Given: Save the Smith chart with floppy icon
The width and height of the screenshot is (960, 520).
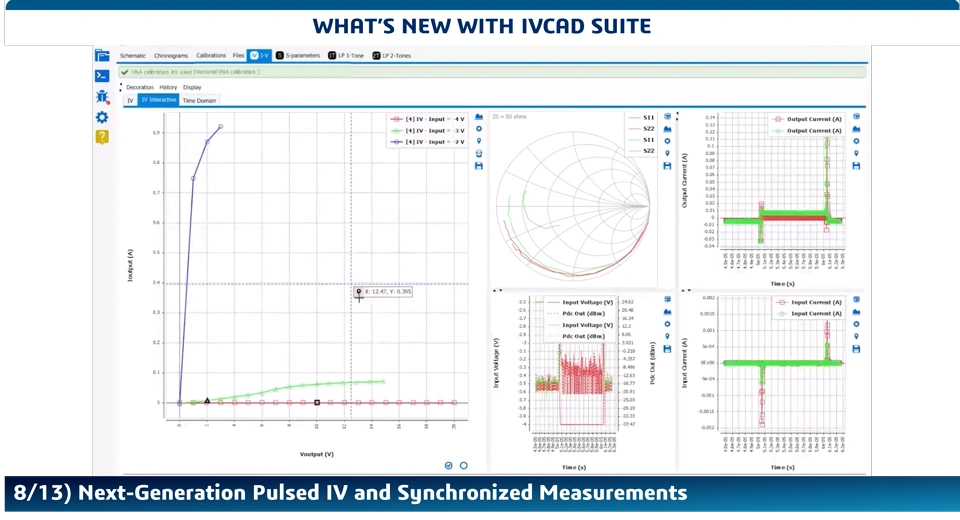Looking at the screenshot, I should (667, 166).
